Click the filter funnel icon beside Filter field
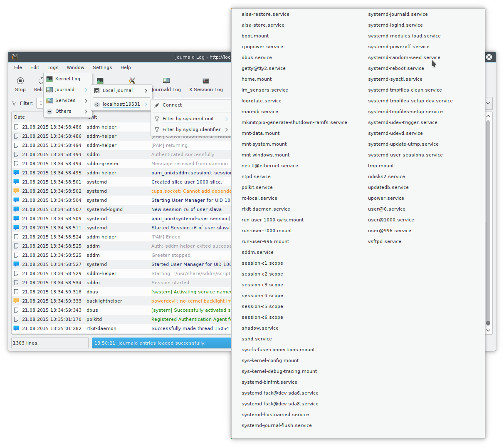The image size is (504, 447). coord(14,103)
